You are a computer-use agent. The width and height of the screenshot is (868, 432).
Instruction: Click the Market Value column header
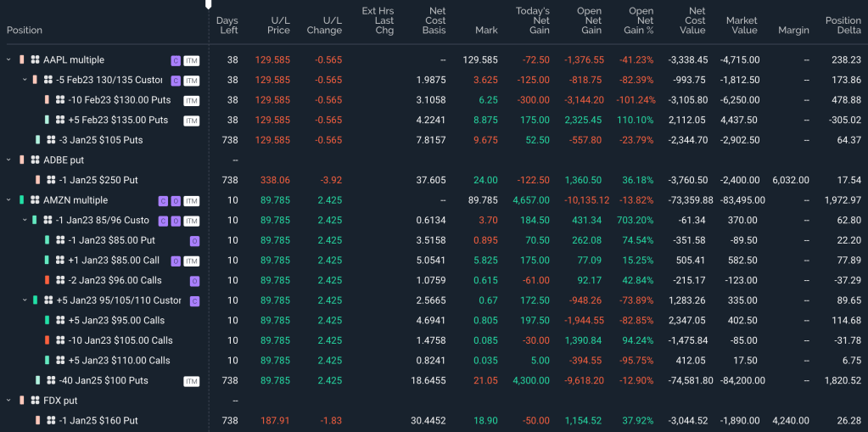tap(742, 25)
